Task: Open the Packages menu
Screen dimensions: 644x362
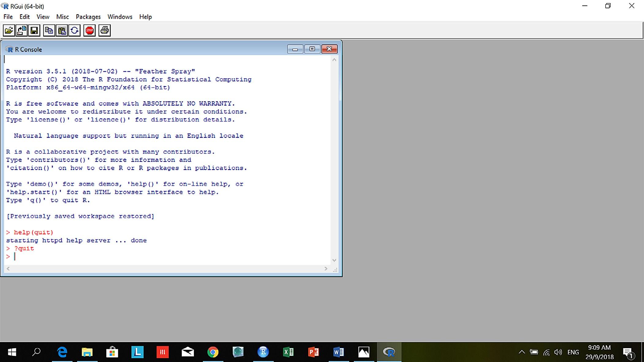Action: tap(88, 17)
